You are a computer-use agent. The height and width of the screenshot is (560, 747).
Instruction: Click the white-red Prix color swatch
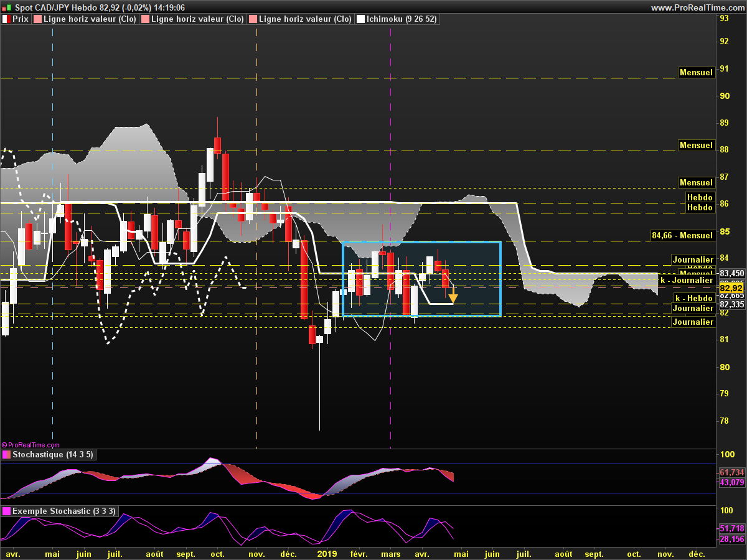[7, 19]
